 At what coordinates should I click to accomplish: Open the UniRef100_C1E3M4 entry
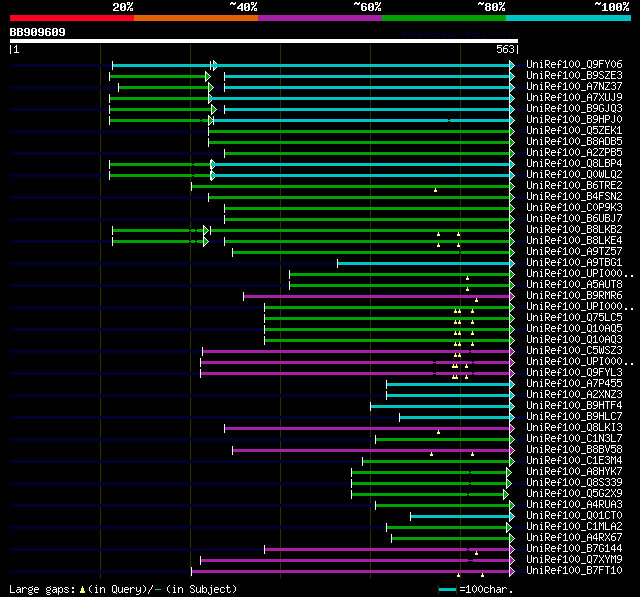point(574,461)
